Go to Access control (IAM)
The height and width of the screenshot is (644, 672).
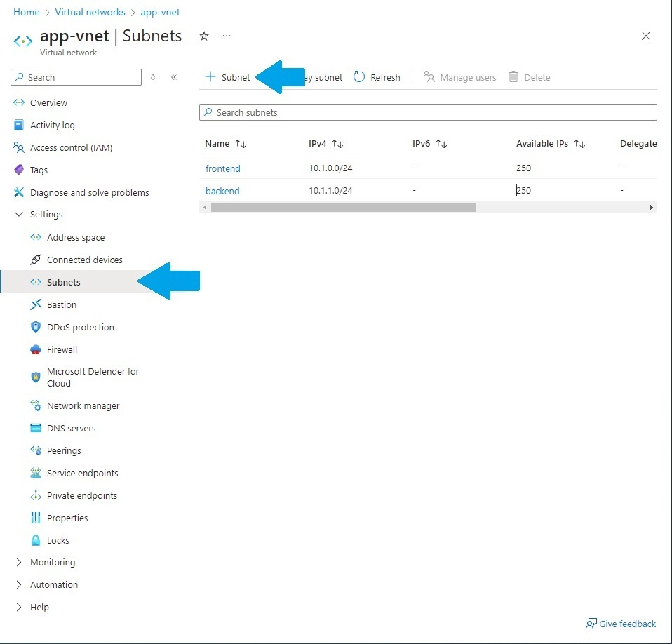point(71,147)
